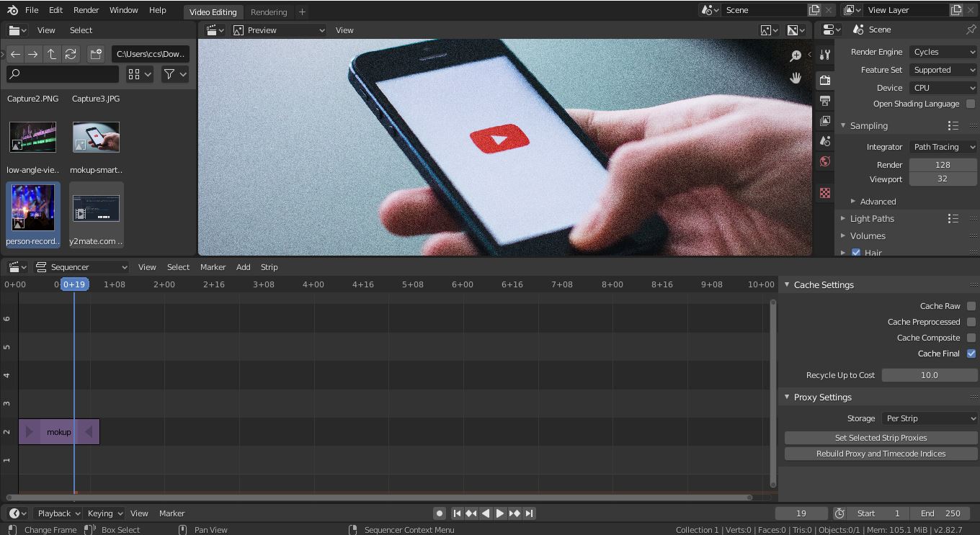Toggle the Open Shading Language checkbox
The image size is (980, 535).
pyautogui.click(x=969, y=103)
